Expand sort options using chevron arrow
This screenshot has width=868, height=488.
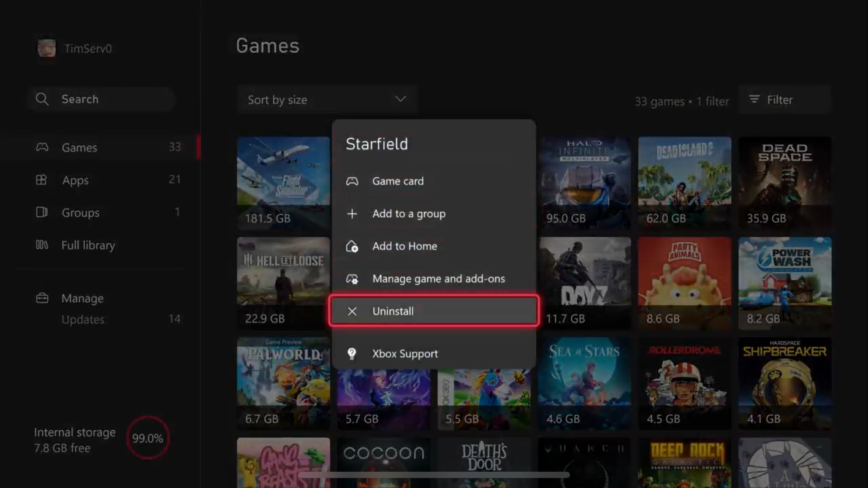pyautogui.click(x=400, y=99)
